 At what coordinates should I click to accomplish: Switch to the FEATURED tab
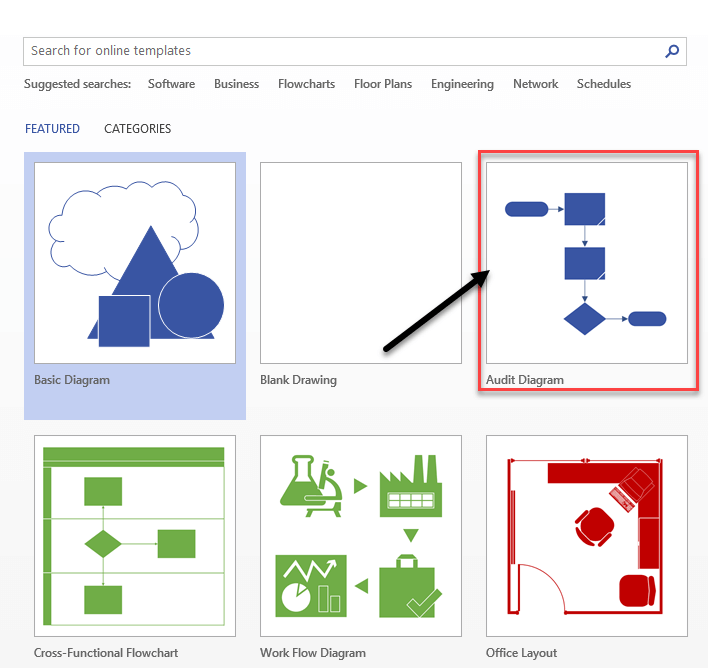pos(52,129)
